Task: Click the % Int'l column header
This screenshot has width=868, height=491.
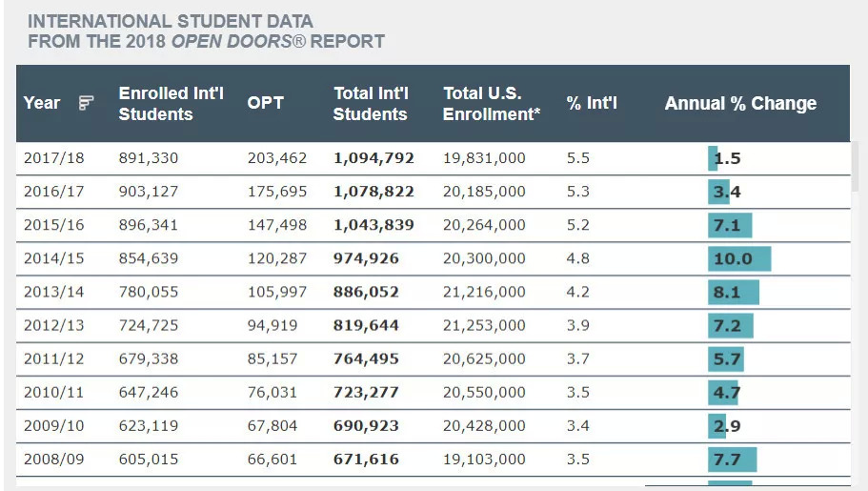Action: point(592,103)
